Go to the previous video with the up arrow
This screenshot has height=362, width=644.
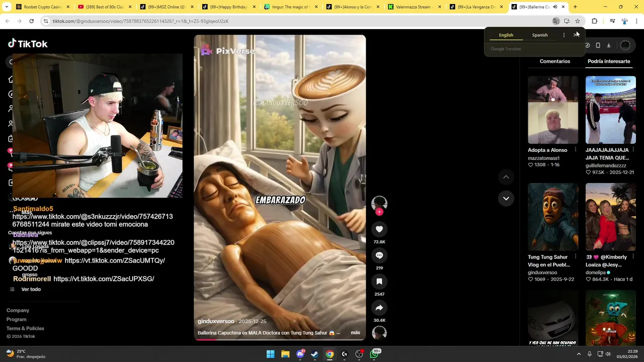click(x=506, y=177)
